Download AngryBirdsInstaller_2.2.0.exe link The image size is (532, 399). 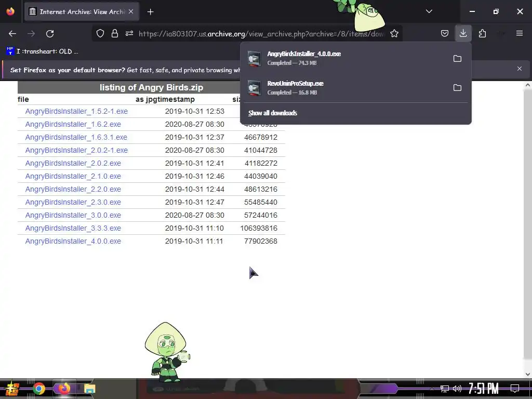point(73,189)
